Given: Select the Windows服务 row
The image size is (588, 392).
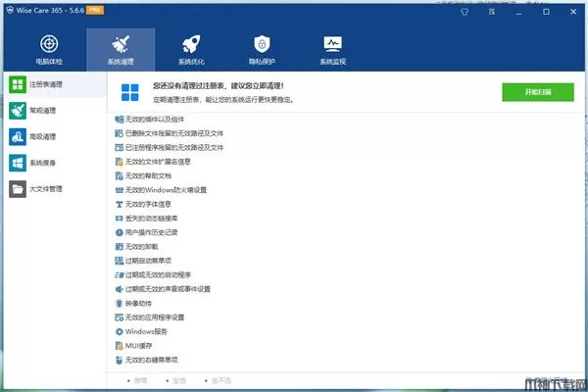Looking at the screenshot, I should tap(141, 331).
